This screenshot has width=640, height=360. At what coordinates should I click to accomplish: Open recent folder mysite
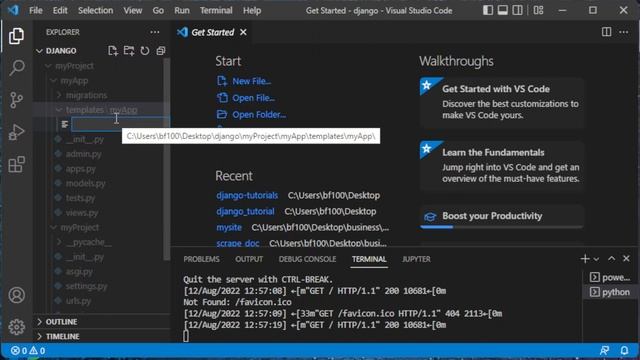229,227
